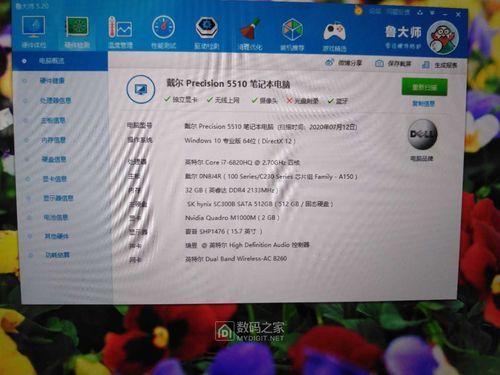500x375 pixels.
Task: Click the skin icon beside 问题反馈
Action: [420, 13]
